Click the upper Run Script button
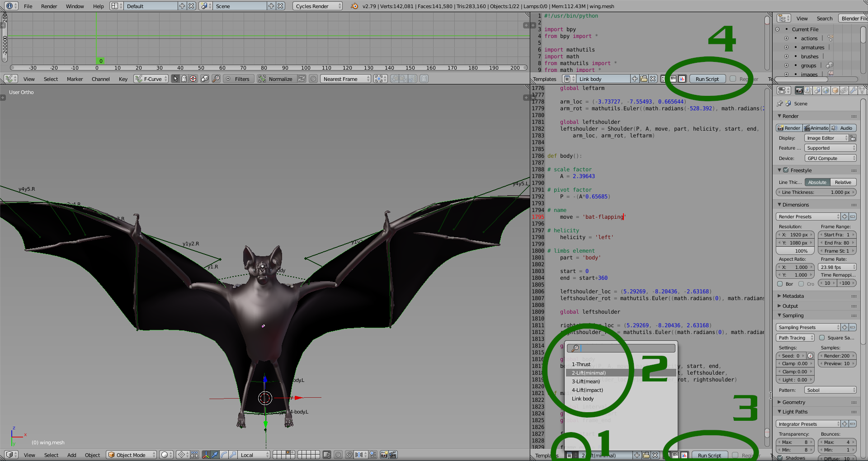Viewport: 868px width, 461px height. 707,79
